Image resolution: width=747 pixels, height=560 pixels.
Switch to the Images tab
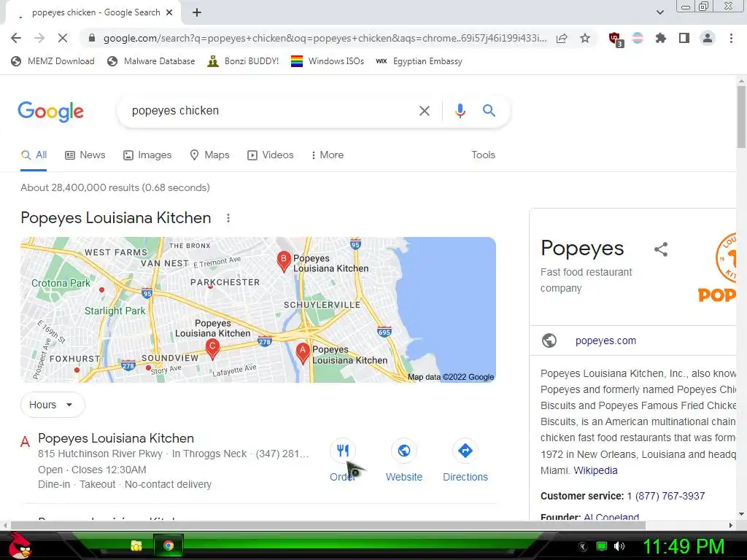point(147,155)
